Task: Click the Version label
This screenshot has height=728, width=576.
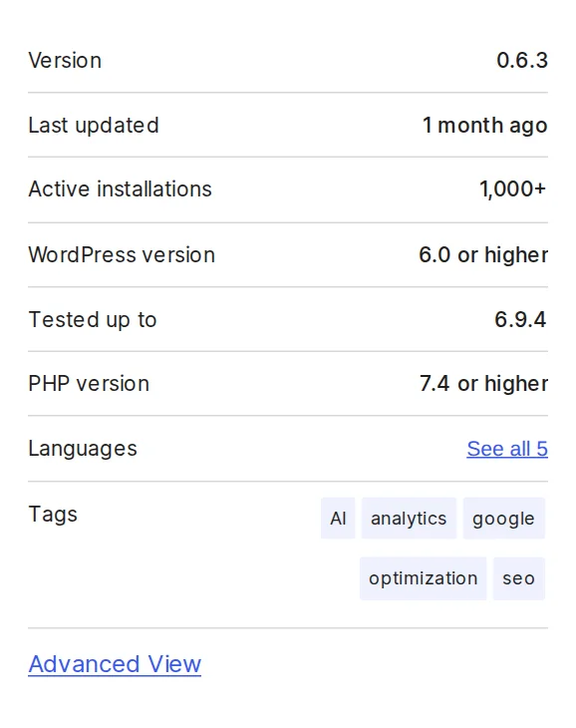Action: [x=65, y=61]
